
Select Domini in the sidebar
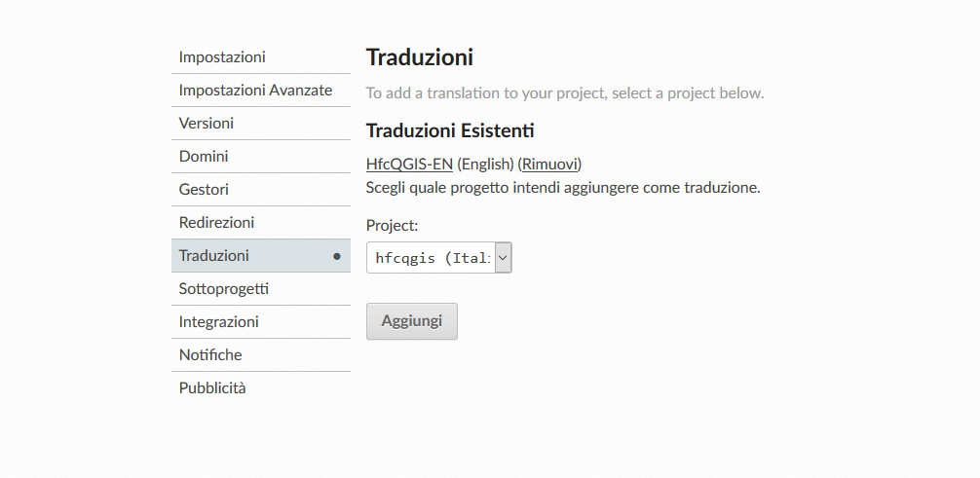click(x=204, y=157)
